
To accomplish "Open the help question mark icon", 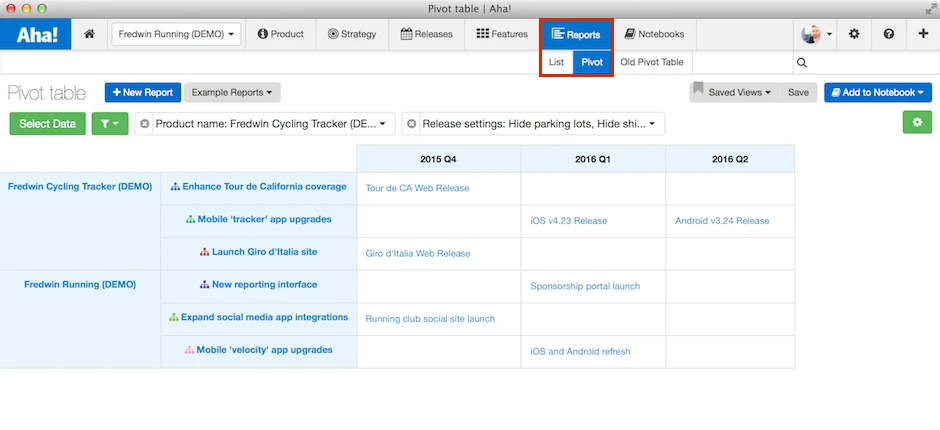I will (x=888, y=34).
